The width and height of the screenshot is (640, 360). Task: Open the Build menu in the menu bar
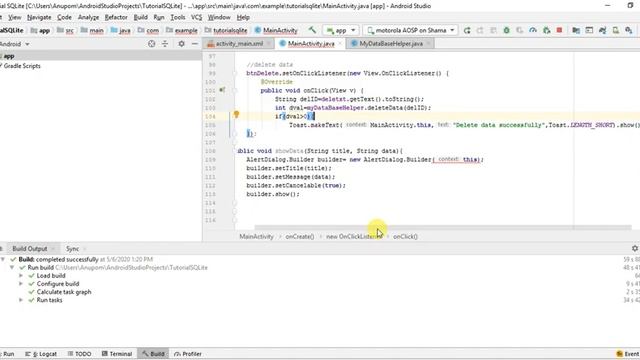(140, 17)
